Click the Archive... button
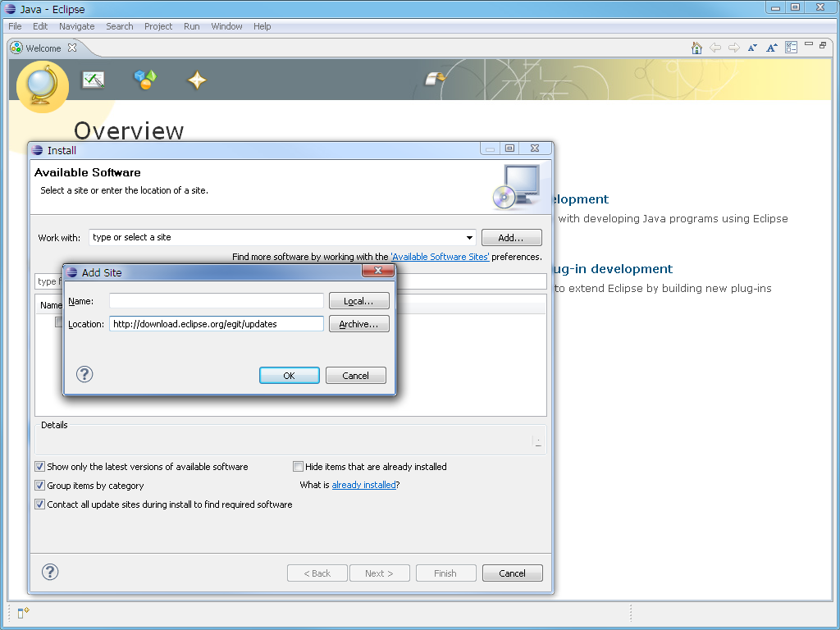The image size is (840, 630). tap(359, 324)
